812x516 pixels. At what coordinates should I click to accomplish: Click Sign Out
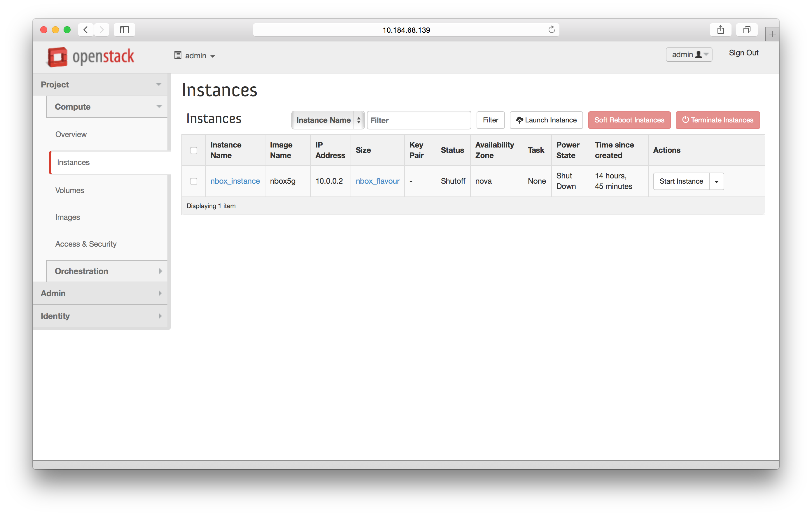[743, 53]
